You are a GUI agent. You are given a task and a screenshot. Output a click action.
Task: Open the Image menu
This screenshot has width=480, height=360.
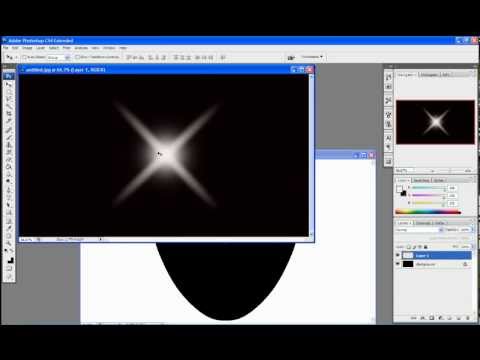27,48
